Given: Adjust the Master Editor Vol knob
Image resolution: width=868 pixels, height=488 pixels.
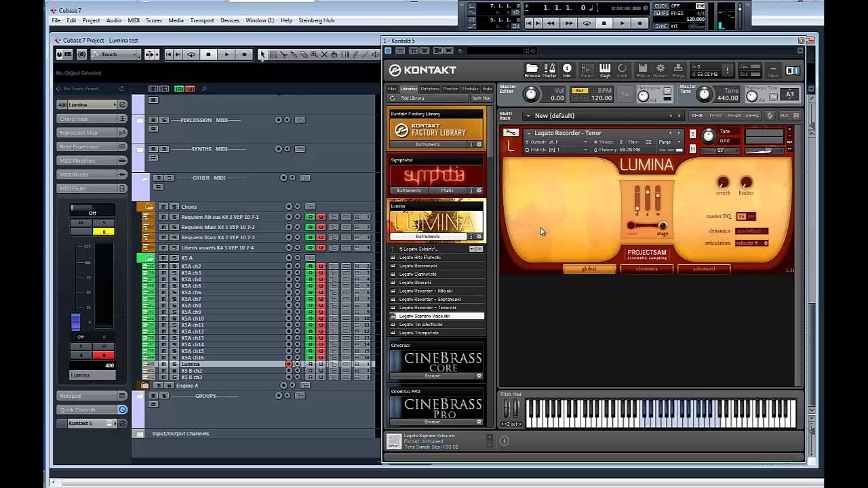Looking at the screenshot, I should (x=531, y=94).
